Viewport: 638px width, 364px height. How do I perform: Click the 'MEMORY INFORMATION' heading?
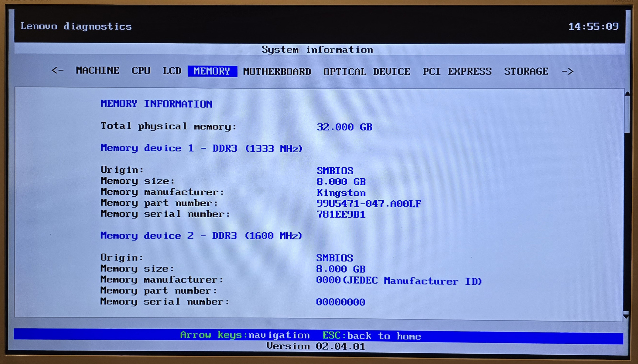coord(157,104)
